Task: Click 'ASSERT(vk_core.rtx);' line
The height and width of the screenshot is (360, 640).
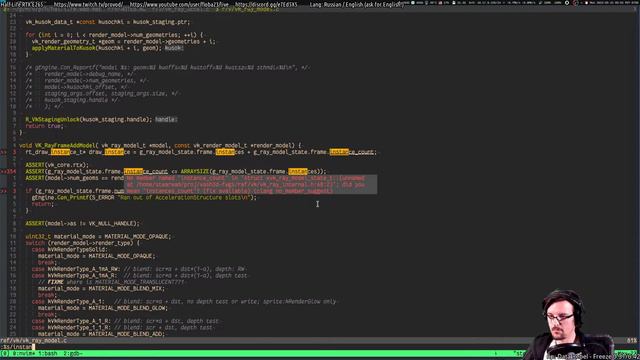Action: (x=57, y=165)
